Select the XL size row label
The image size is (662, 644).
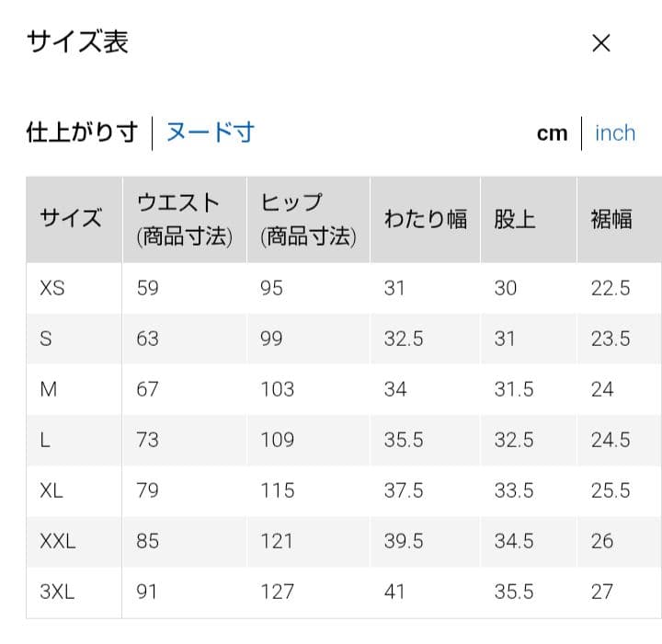pos(51,490)
